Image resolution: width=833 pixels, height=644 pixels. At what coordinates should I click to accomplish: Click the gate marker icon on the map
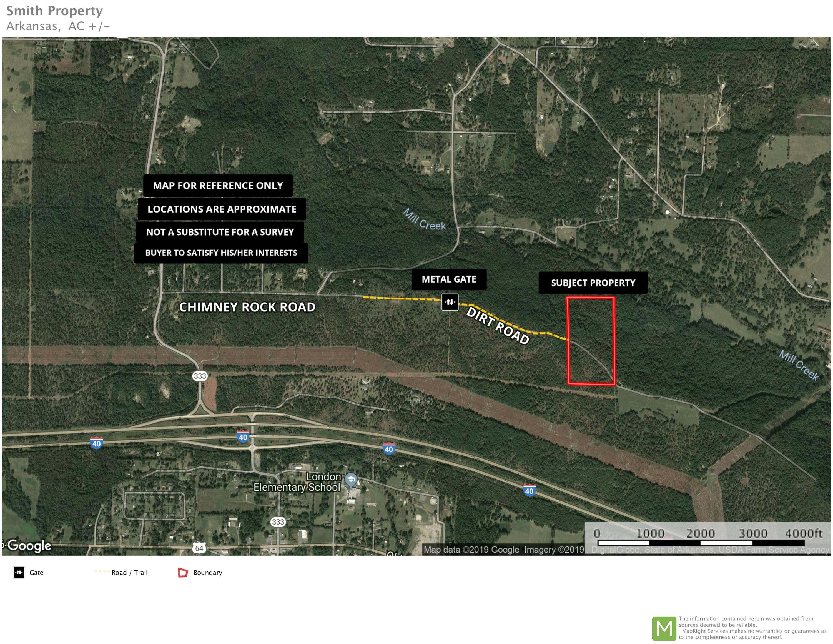tap(450, 302)
